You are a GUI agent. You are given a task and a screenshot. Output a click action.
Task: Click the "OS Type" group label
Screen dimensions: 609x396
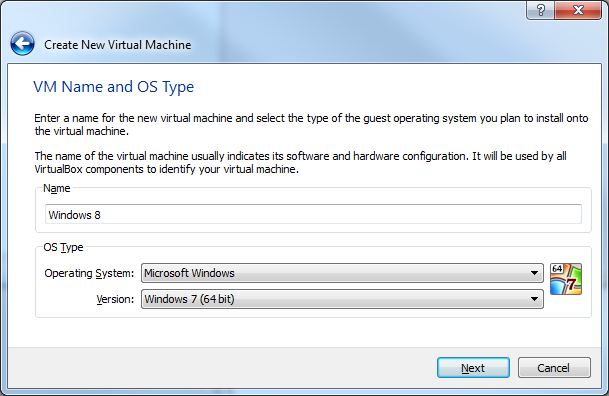(x=63, y=247)
